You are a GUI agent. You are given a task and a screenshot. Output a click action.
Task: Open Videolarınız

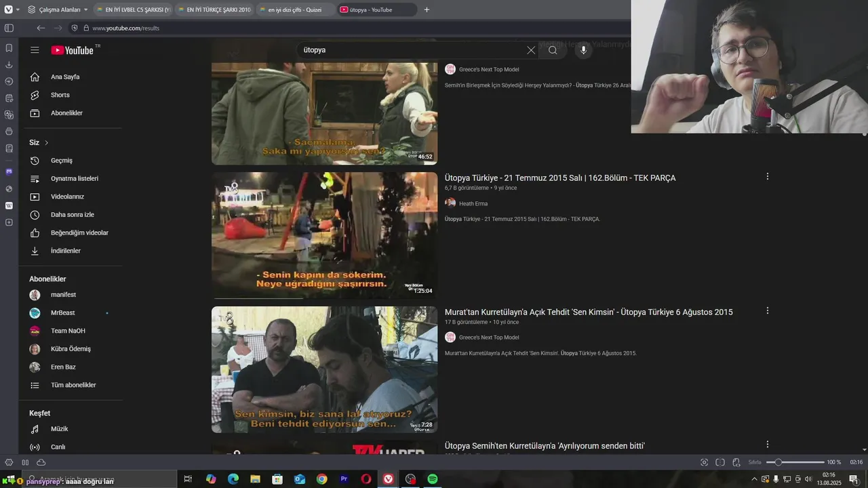pyautogui.click(x=73, y=197)
